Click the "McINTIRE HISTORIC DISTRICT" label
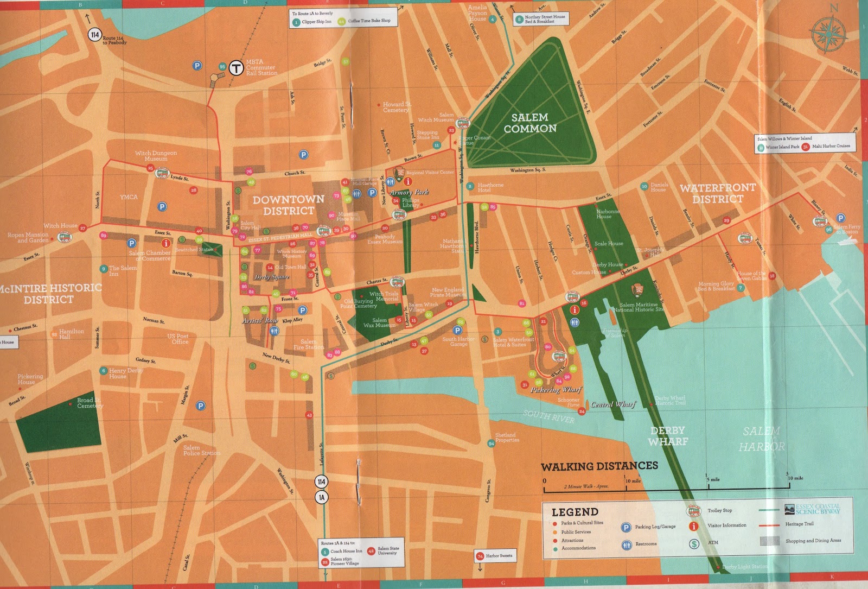 point(50,293)
